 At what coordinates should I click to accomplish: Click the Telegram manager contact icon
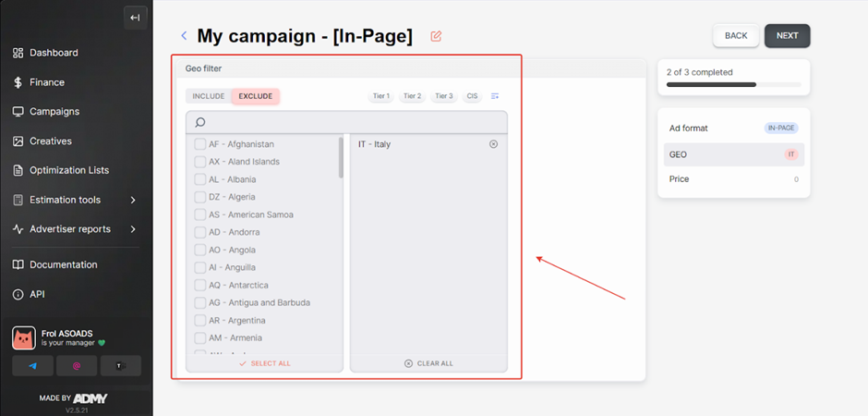point(34,366)
